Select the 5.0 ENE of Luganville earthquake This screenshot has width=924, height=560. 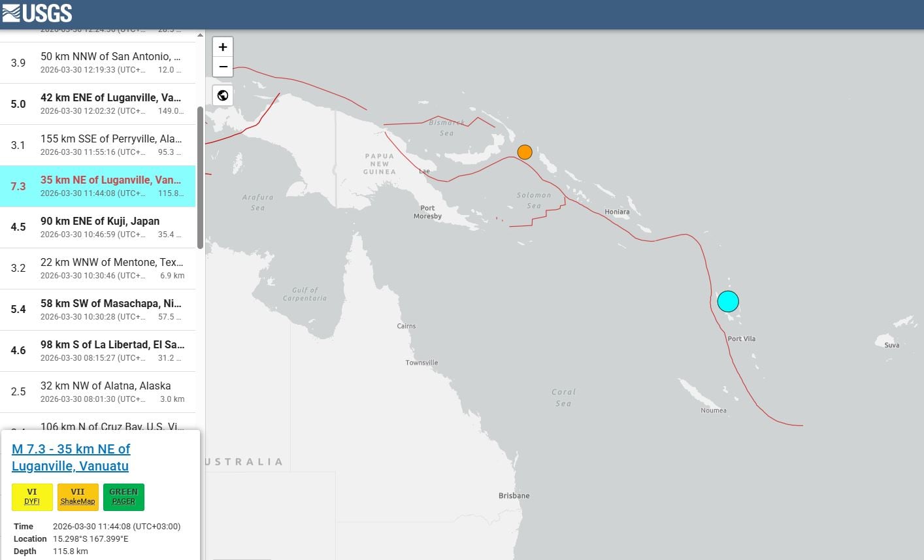tap(98, 104)
